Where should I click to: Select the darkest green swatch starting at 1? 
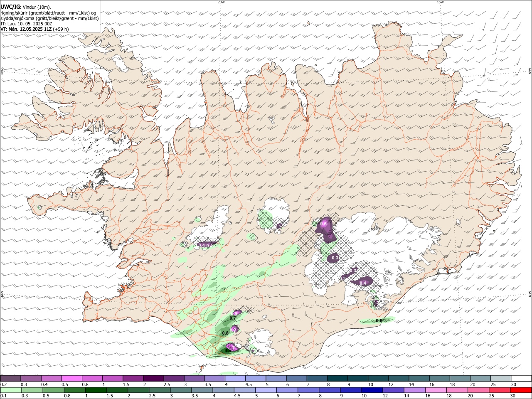tap(96, 390)
